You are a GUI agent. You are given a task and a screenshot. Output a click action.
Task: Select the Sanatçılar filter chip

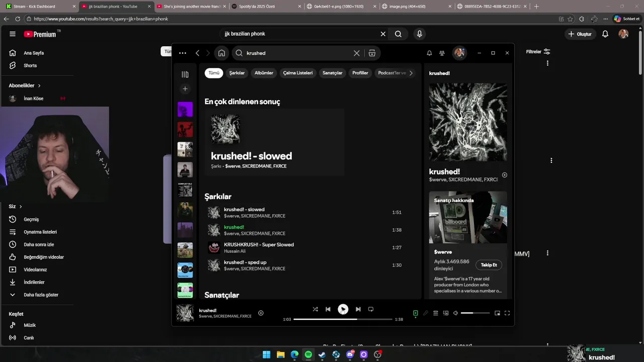coord(332,73)
